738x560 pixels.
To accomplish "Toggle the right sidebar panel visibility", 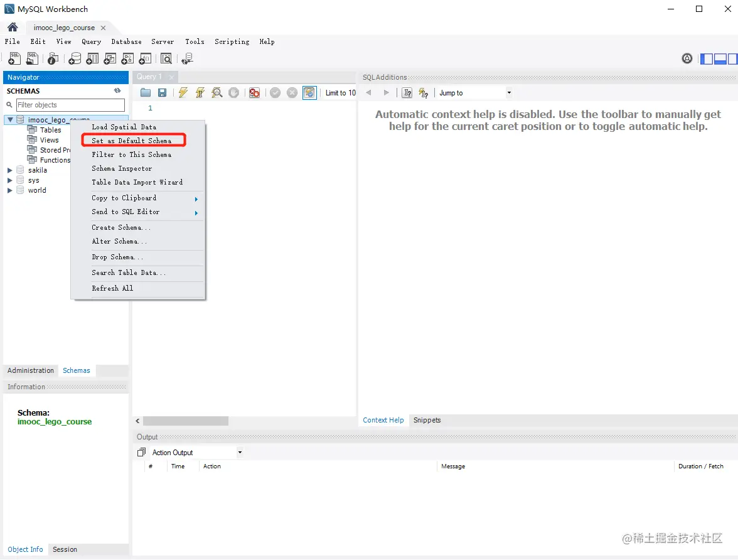I will [x=733, y=58].
